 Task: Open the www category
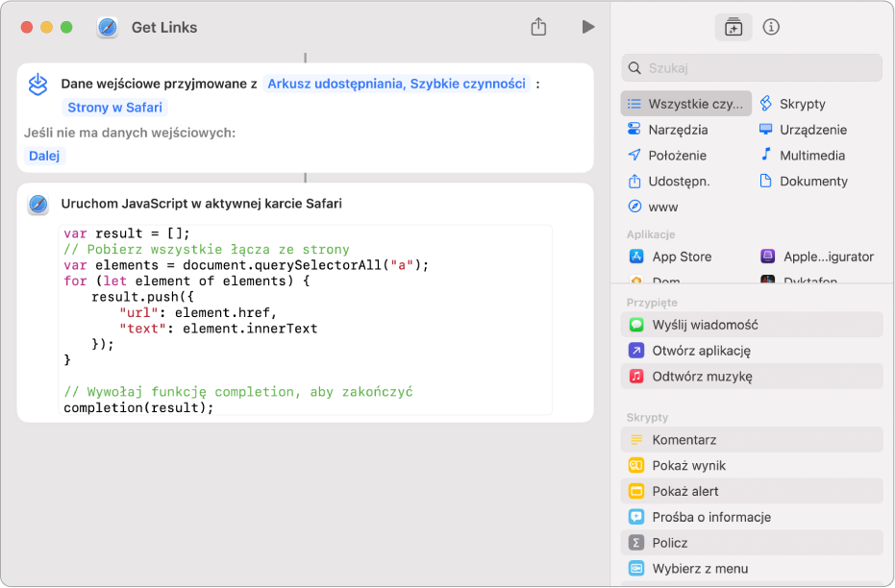point(653,207)
